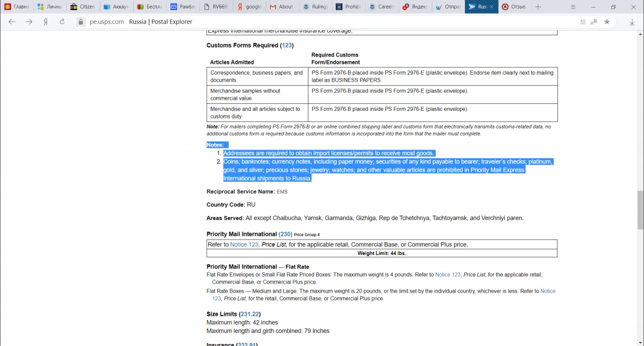Click the forward navigation arrow
The image size is (644, 346).
[29, 22]
